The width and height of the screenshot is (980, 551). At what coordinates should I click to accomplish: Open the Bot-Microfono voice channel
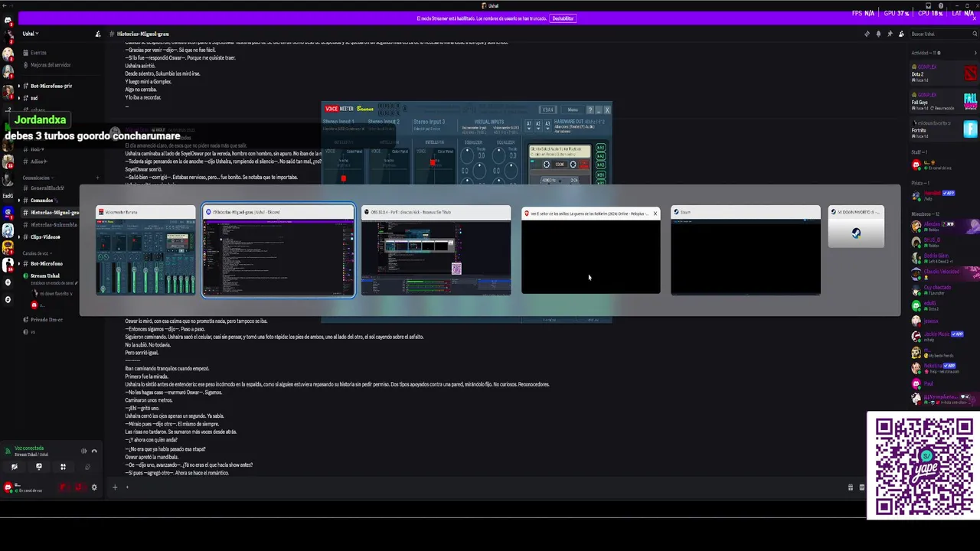pos(46,263)
